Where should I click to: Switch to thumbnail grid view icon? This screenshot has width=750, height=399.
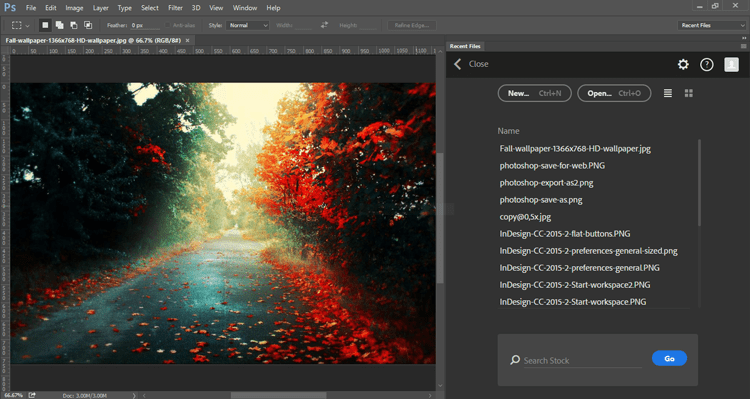coord(689,93)
